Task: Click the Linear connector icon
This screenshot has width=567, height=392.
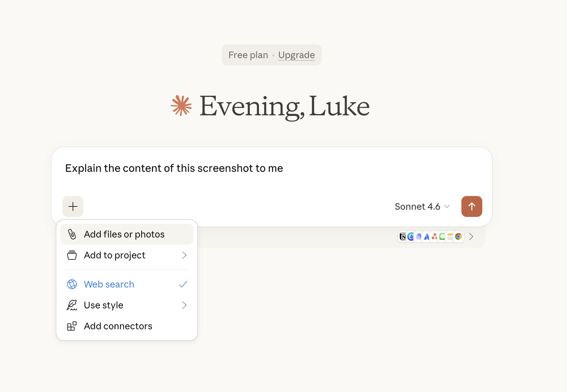Action: coord(419,237)
